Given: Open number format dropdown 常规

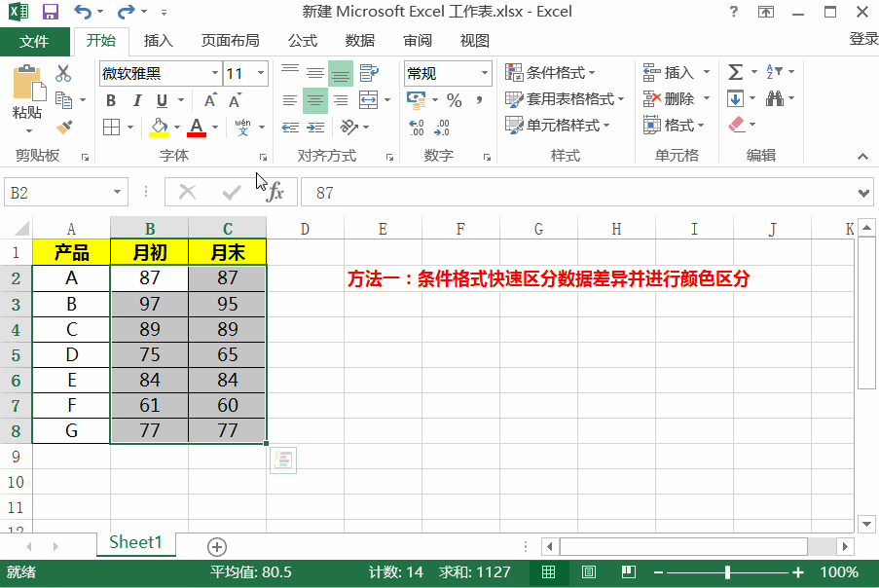Looking at the screenshot, I should pos(485,73).
